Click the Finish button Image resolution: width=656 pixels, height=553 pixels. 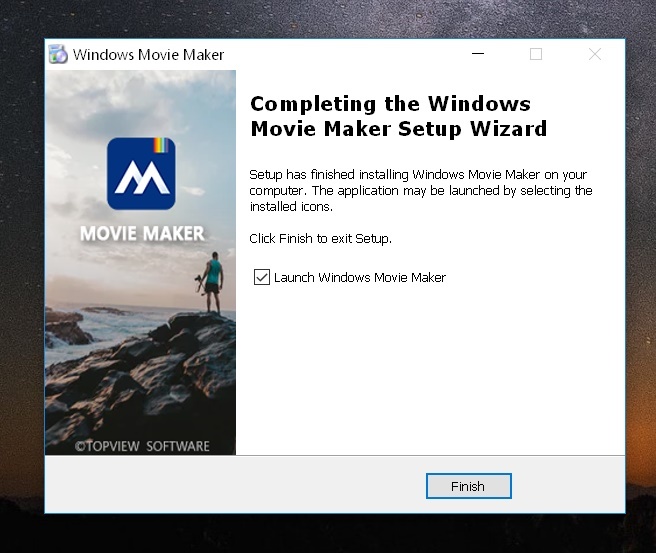point(468,486)
